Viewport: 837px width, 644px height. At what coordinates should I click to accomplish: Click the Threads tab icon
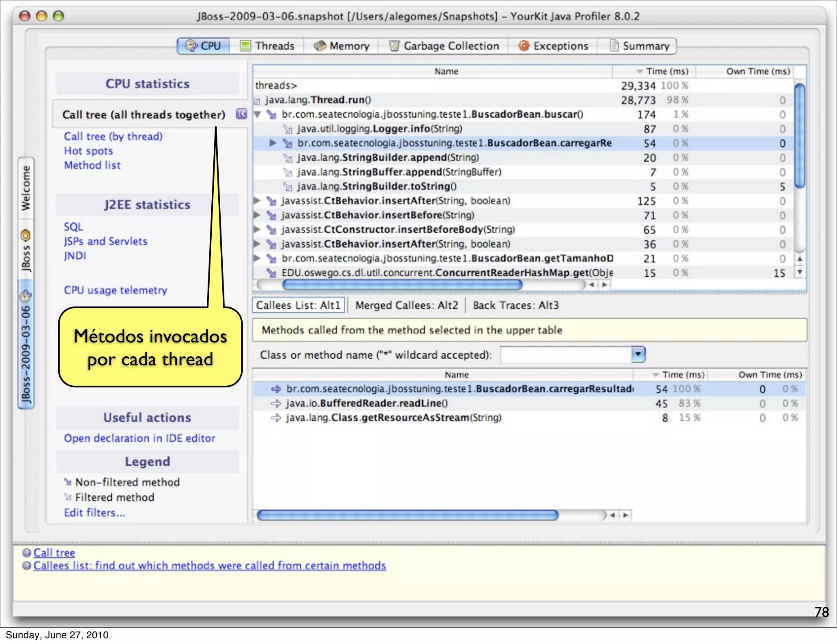[x=245, y=46]
